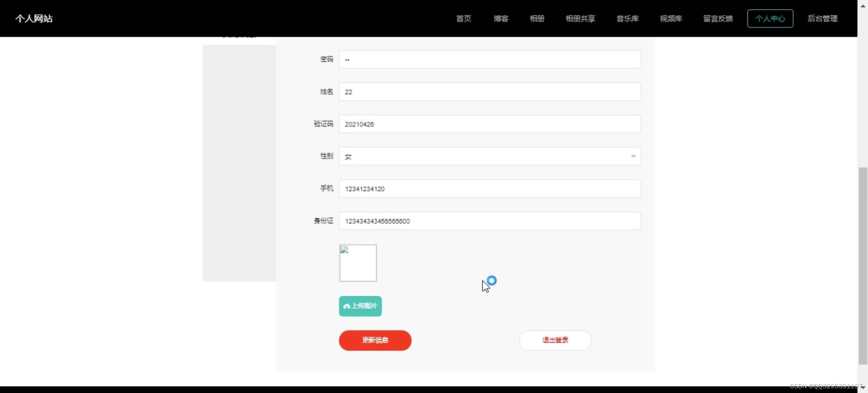Select the 个人中心 nav button
The height and width of the screenshot is (393, 868).
pos(770,19)
